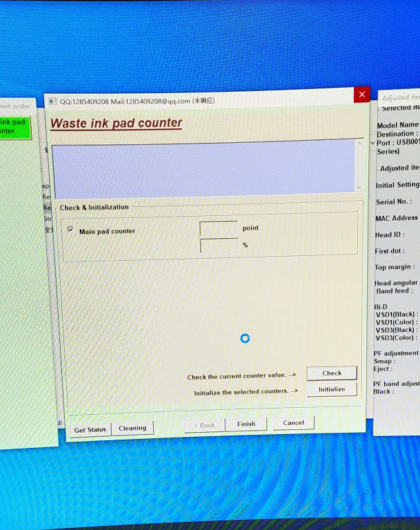Image resolution: width=420 pixels, height=530 pixels.
Task: Start the Cleaning function
Action: point(132,428)
